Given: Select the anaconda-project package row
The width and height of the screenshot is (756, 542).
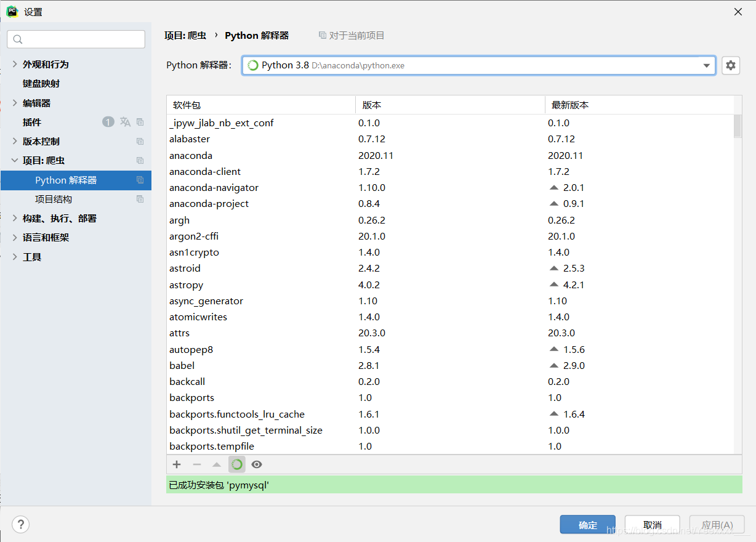Looking at the screenshot, I should click(x=450, y=203).
